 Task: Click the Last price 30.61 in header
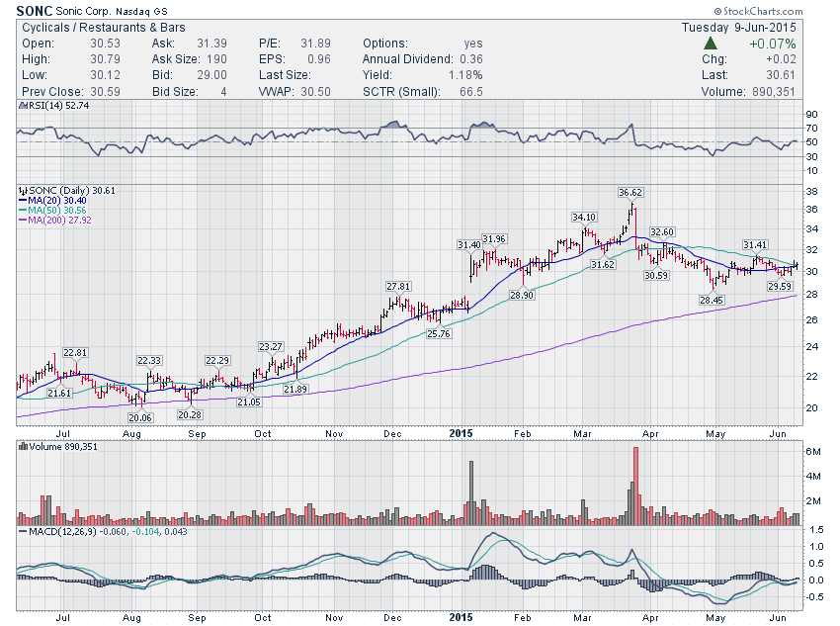(781, 75)
